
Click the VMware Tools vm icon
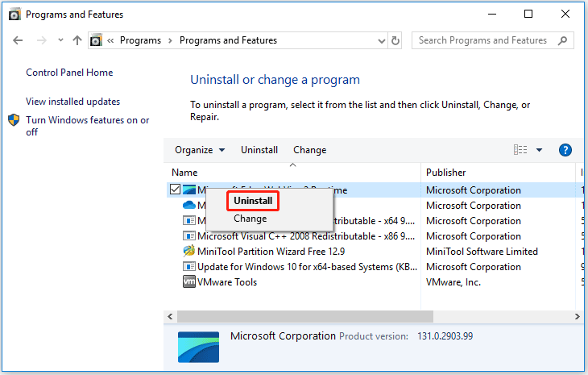point(189,281)
